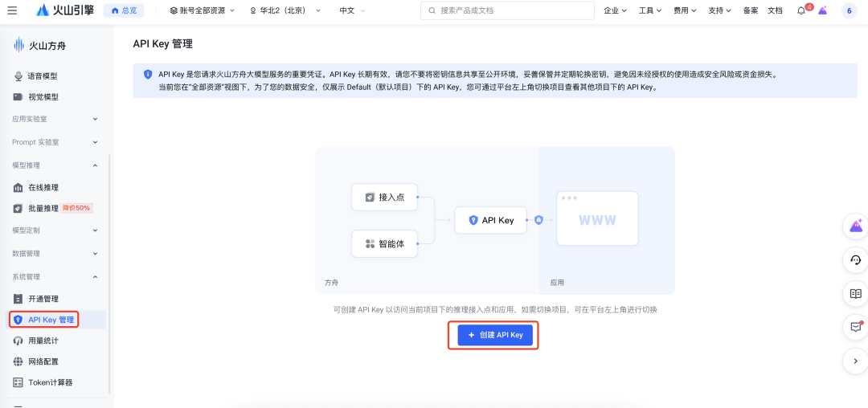This screenshot has width=868, height=408.
Task: Open the 企业 menu
Action: [615, 10]
